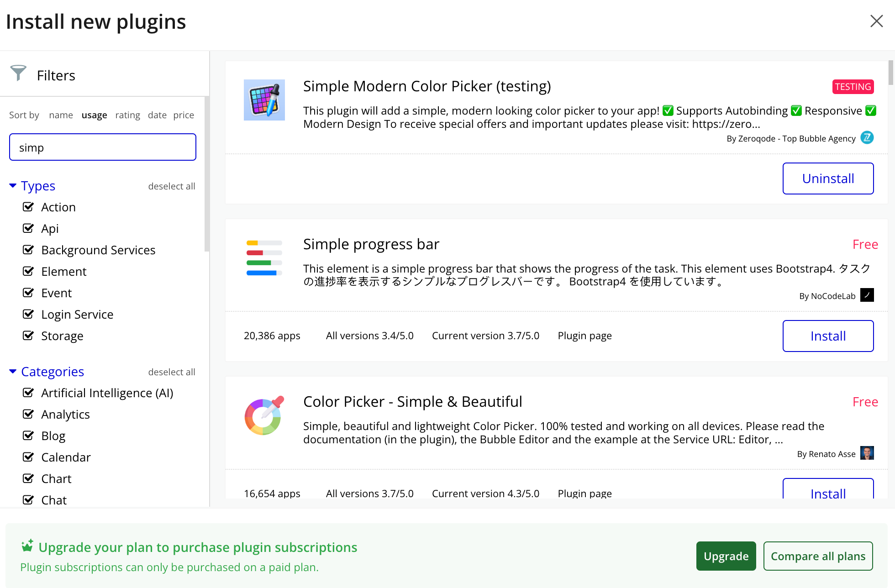Toggle the Artificial Intelligence (AI) category checkbox
Image resolution: width=895 pixels, height=588 pixels.
tap(28, 393)
